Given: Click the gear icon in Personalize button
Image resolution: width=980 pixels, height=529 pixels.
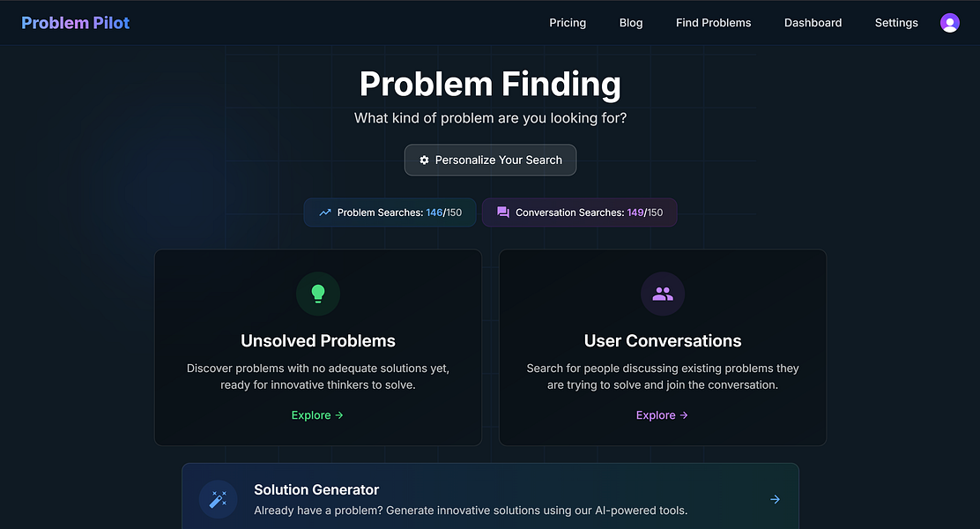Looking at the screenshot, I should pos(424,160).
